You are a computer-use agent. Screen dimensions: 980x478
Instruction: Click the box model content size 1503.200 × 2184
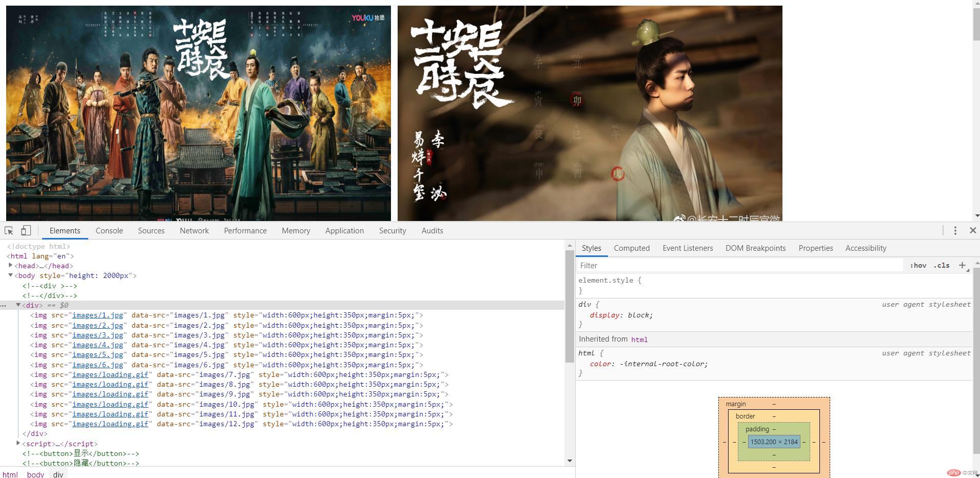coord(774,442)
